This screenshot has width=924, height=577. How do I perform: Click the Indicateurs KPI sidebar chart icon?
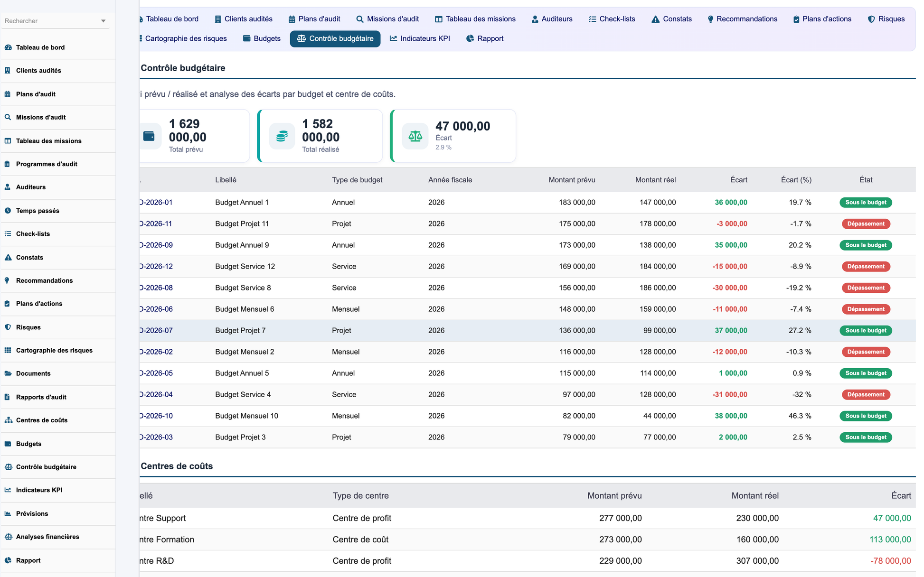click(x=8, y=490)
